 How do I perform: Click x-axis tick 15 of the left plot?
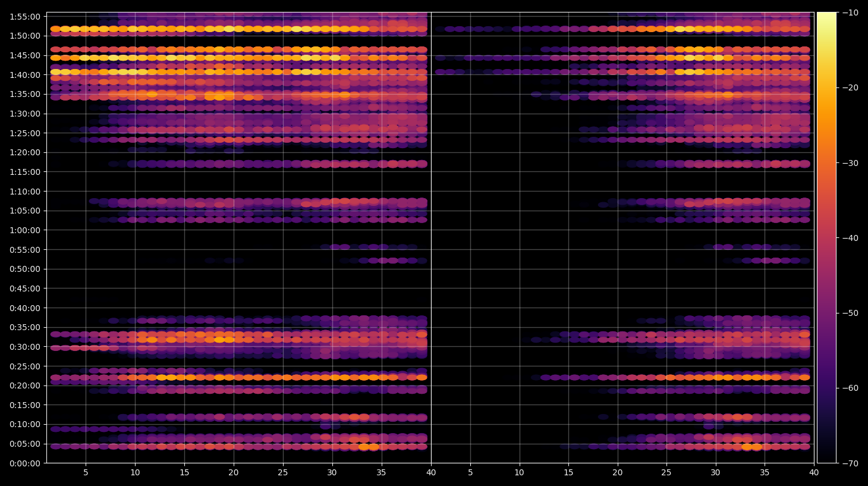pyautogui.click(x=184, y=473)
